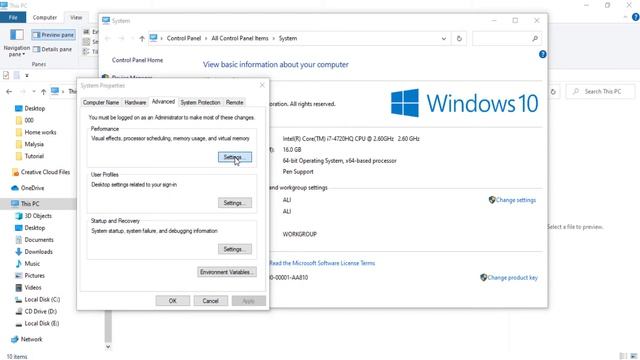The width and height of the screenshot is (640, 360).
Task: Open recent locations dropdown in This PC
Action: point(34,91)
